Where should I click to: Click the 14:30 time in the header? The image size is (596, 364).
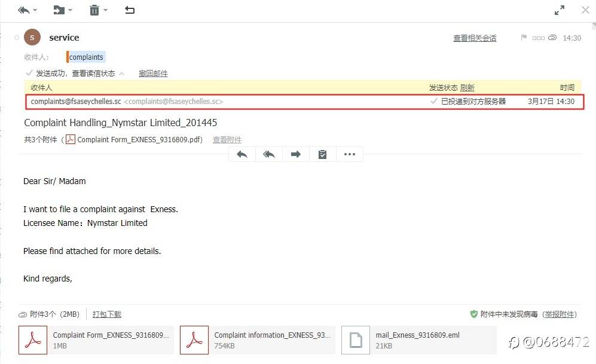(x=571, y=38)
